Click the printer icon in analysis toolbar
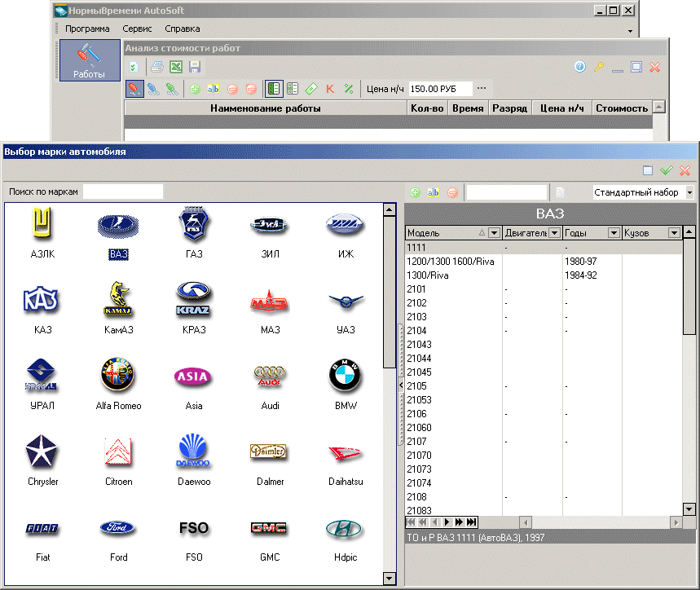 (x=156, y=67)
